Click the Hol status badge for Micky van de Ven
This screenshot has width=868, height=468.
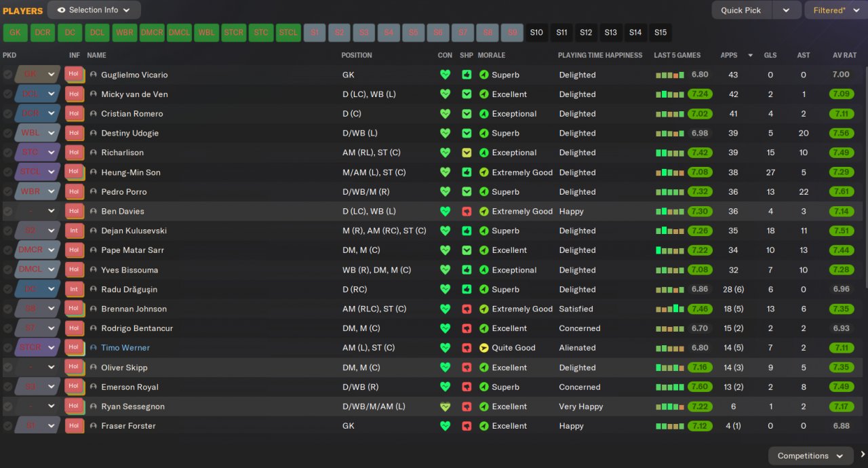[74, 94]
